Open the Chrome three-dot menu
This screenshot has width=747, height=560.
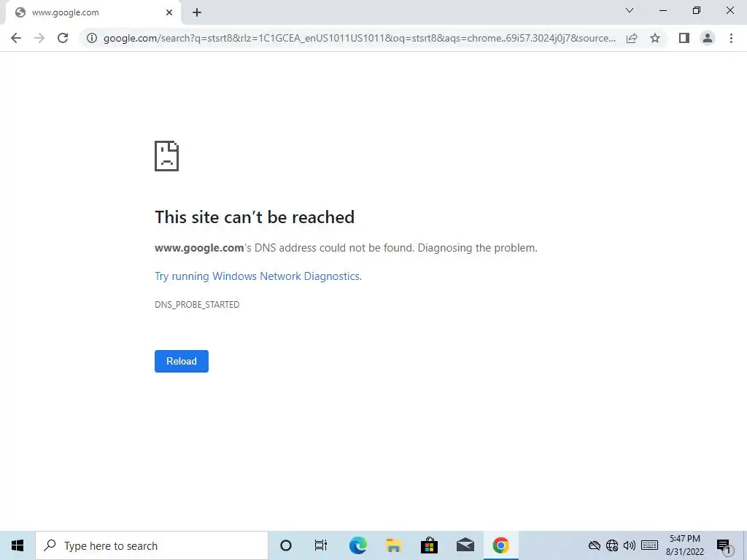(731, 38)
